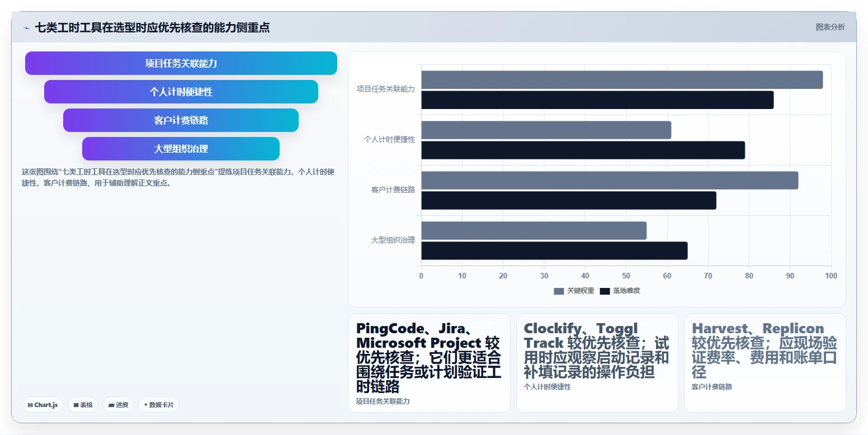Open the Harvest、Replicon data card
The image size is (868, 435).
coord(765,363)
